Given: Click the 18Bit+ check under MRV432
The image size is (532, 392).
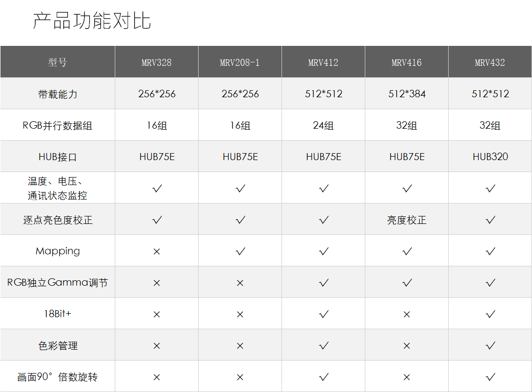Looking at the screenshot, I should pyautogui.click(x=491, y=314).
